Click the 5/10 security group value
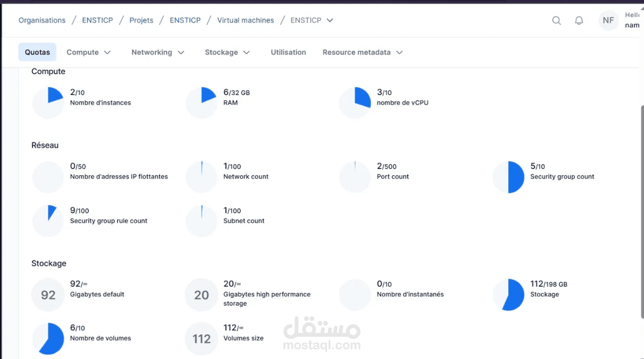Screen dimensions: 644x359 (x=538, y=166)
